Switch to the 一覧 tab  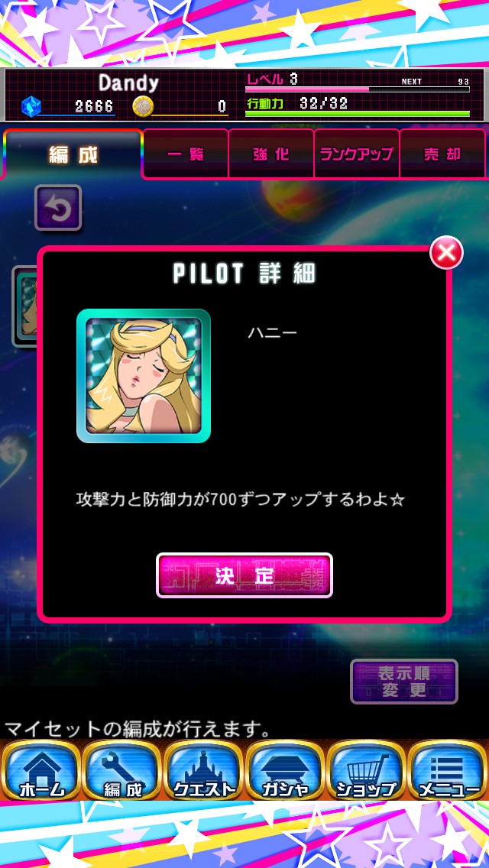tap(186, 154)
